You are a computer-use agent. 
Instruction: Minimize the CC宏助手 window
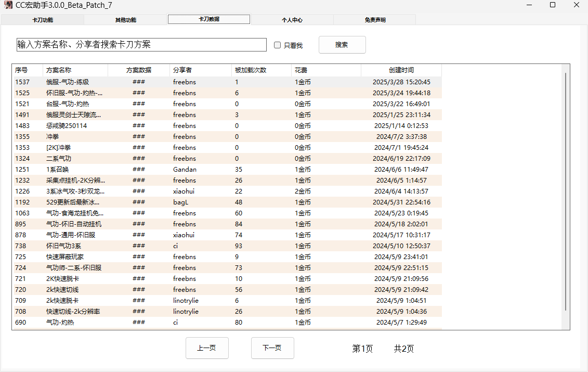(529, 5)
